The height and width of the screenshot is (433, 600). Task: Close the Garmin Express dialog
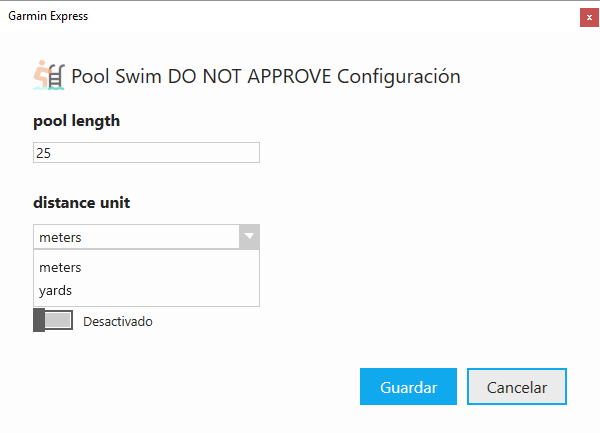[x=589, y=18]
